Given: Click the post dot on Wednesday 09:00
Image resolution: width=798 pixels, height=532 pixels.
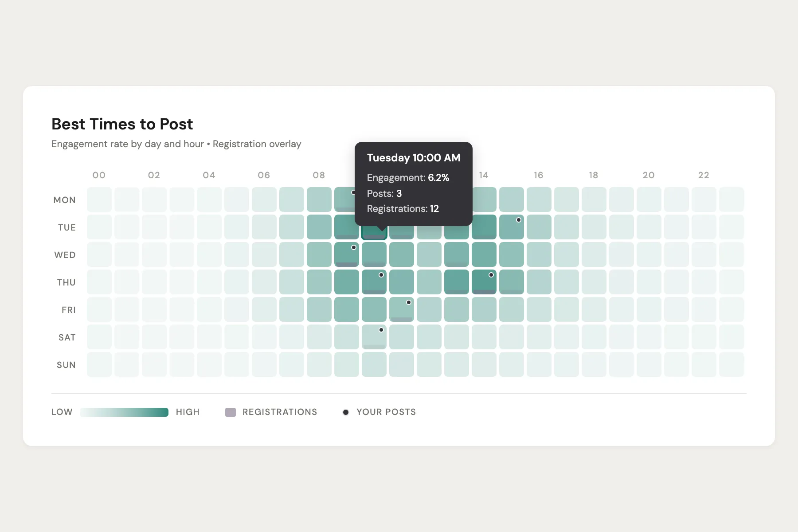Looking at the screenshot, I should point(354,247).
